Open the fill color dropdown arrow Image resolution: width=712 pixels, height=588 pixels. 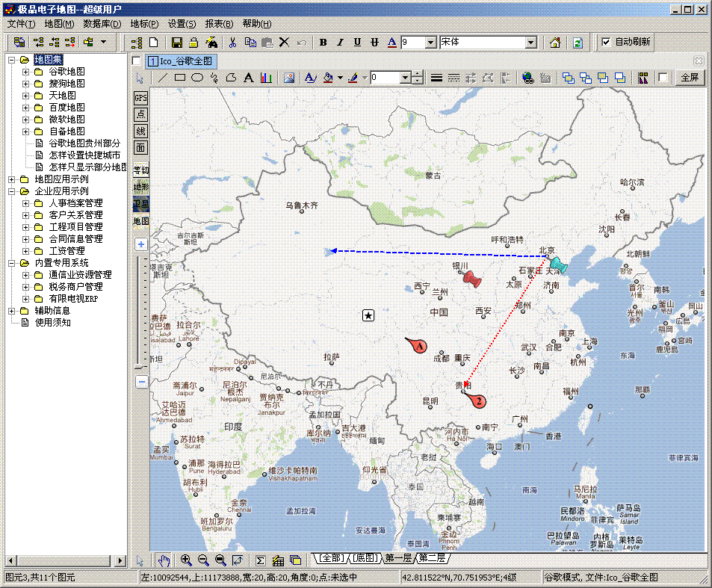tap(340, 78)
